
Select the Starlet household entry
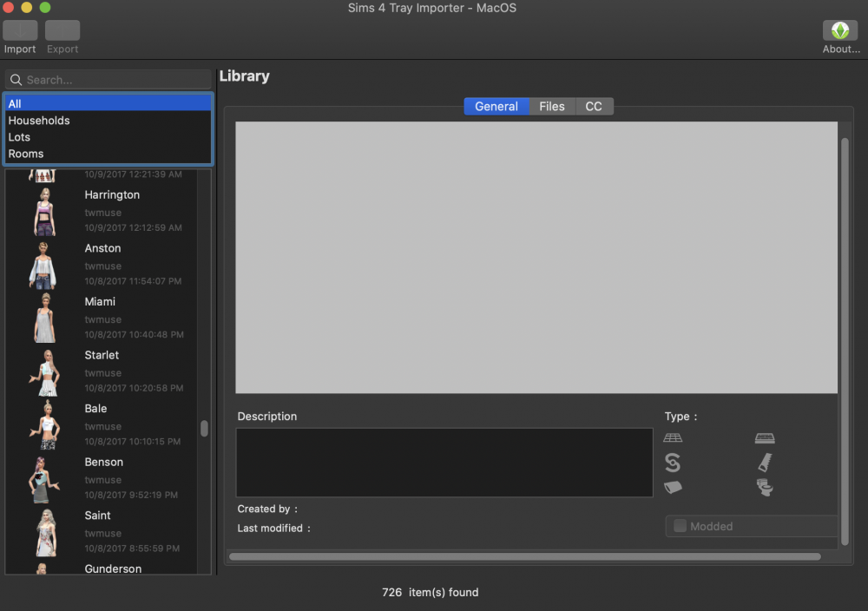pos(102,372)
